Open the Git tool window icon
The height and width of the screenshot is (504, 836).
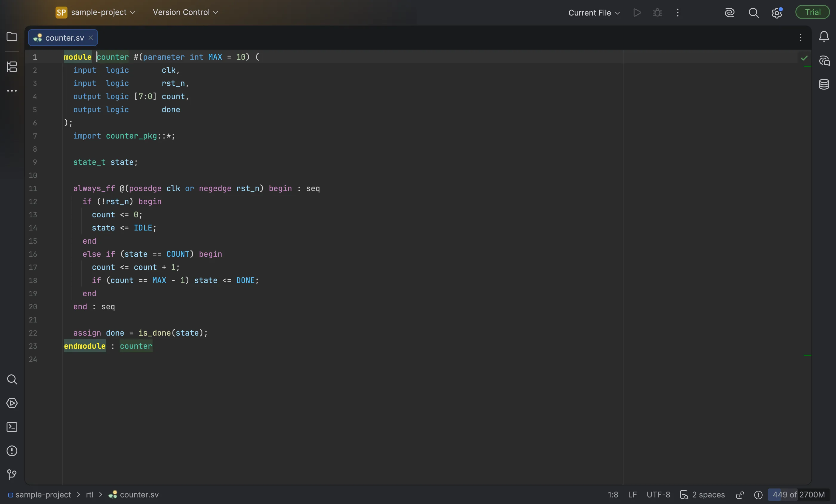point(12,474)
